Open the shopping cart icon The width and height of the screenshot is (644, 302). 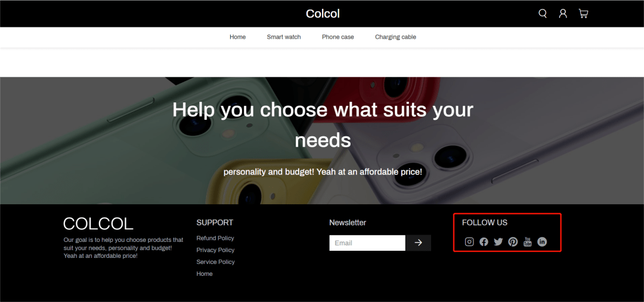(x=583, y=14)
